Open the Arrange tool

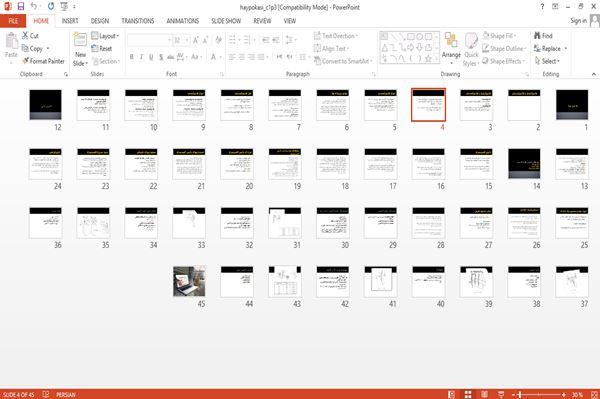tap(451, 47)
